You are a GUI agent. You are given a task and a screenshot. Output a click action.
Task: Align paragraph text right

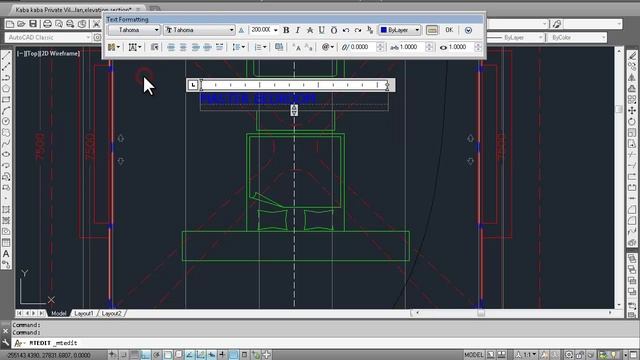point(196,47)
